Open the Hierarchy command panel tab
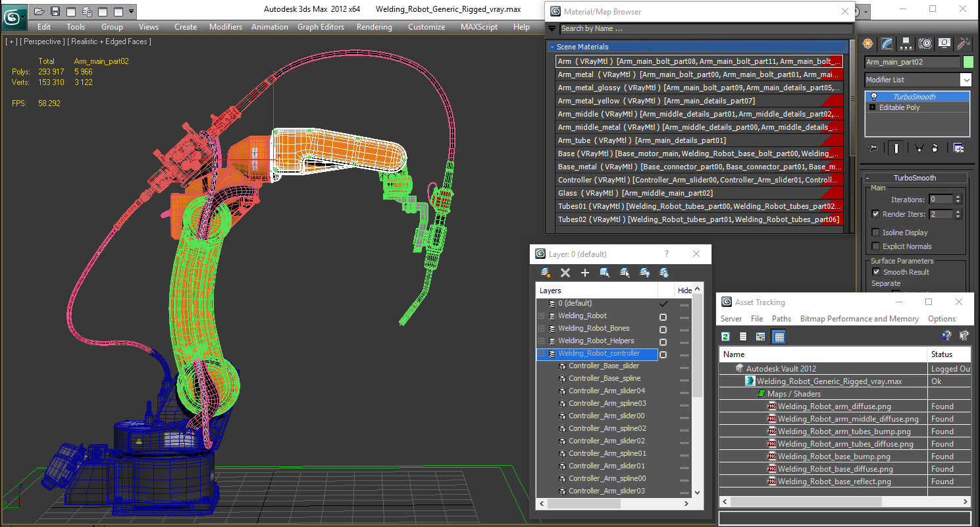980x527 pixels. 906,43
